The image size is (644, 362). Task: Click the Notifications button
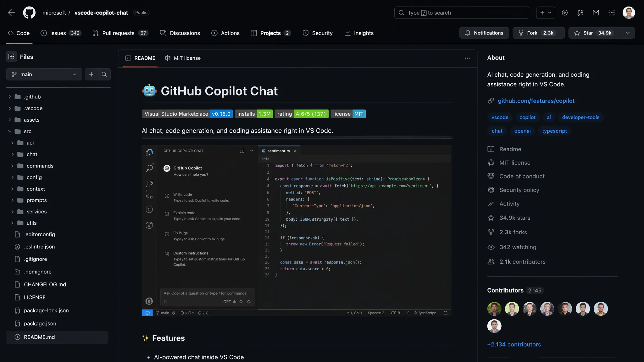(x=484, y=33)
